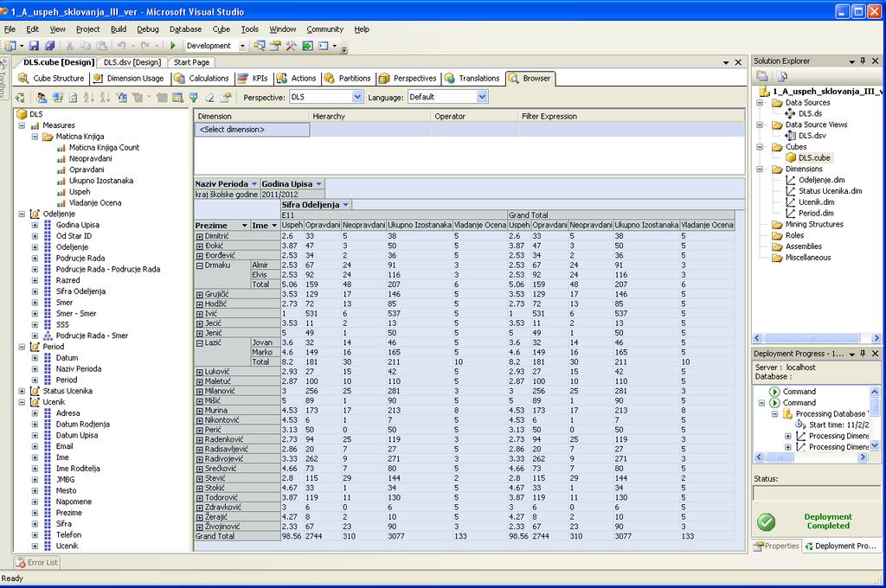Select the Maticna Knjiga Count measure

tap(104, 147)
